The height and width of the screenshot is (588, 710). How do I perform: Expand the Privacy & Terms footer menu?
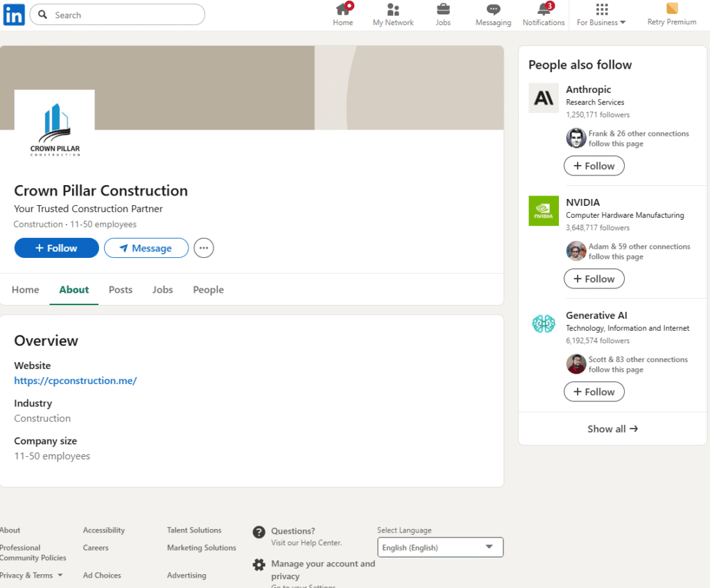(x=31, y=575)
